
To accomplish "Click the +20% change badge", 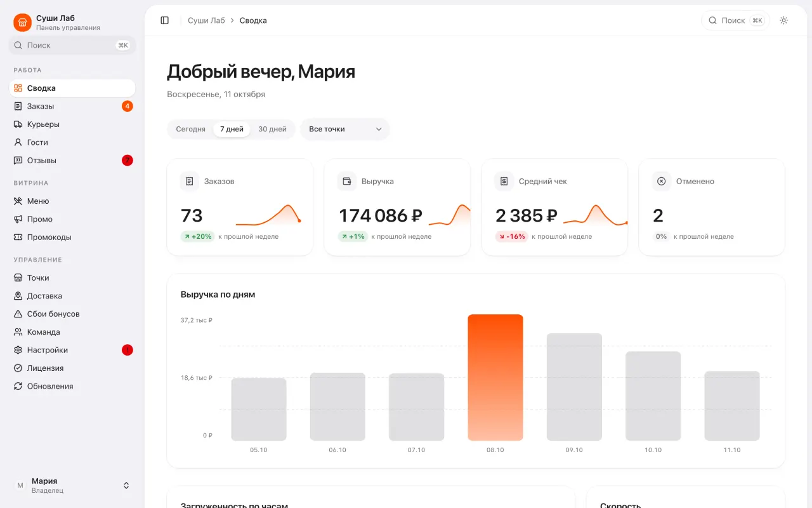I will [x=197, y=237].
